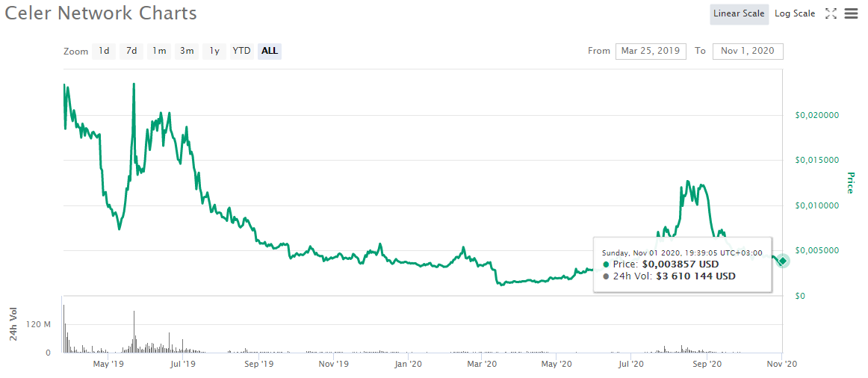Click the Jan '20 date label
Screen dimensions: 868x378
point(407,364)
